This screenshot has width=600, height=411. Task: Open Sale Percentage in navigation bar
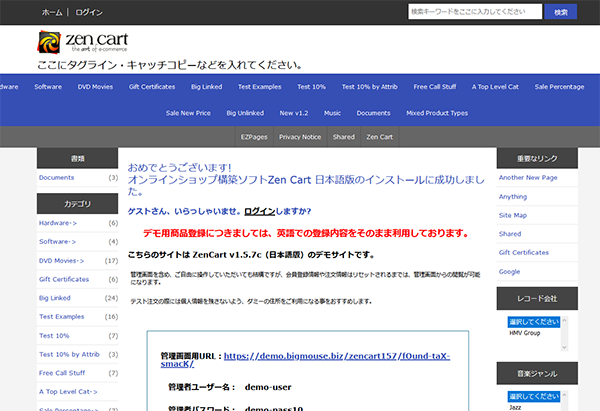point(559,87)
